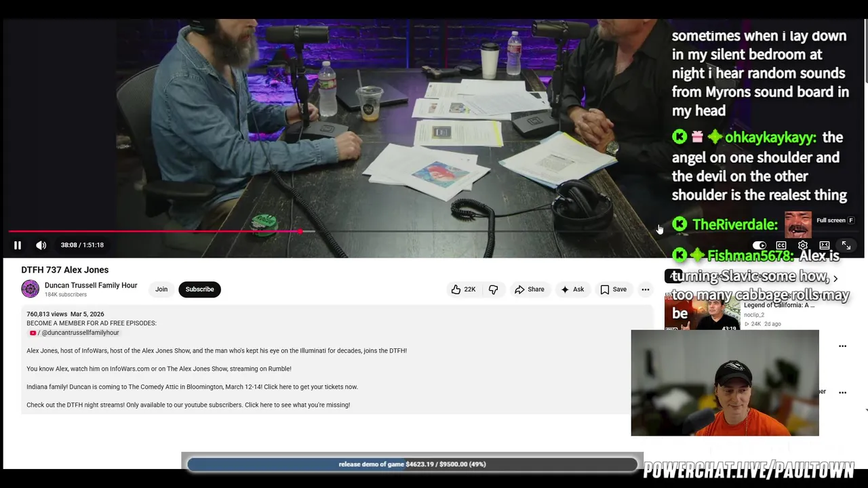Screen dimensions: 868x488
Task: Open the Ask AI button
Action: (572, 289)
